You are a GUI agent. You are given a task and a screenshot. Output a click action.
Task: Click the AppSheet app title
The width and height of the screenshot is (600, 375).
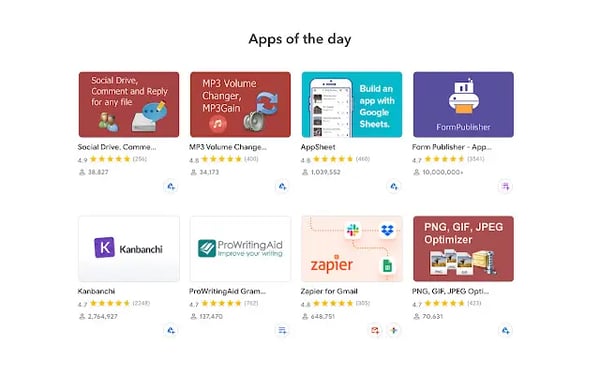(x=318, y=147)
